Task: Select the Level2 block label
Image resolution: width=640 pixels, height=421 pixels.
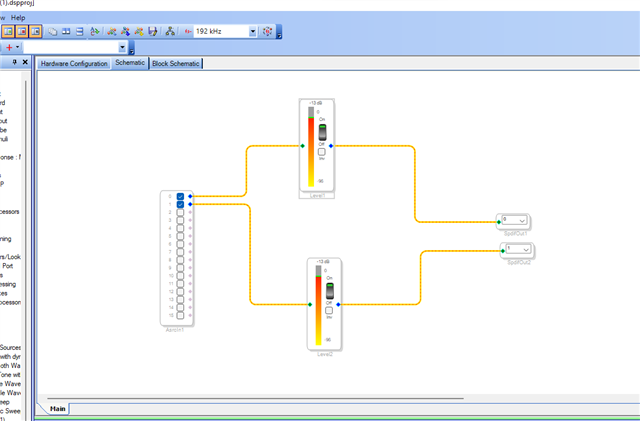Action: click(x=324, y=354)
